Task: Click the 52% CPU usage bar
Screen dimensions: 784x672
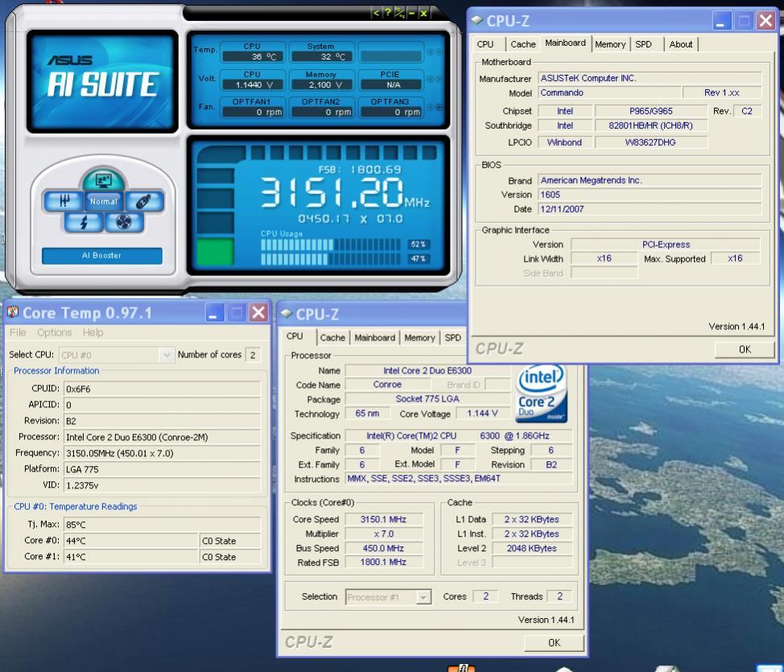Action: coord(330,245)
